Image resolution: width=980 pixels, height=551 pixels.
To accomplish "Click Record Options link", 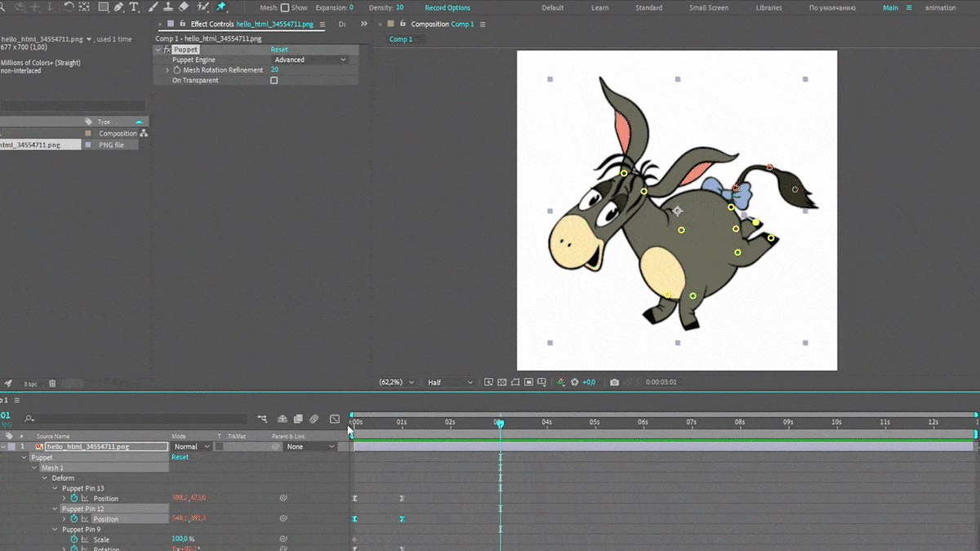I will click(448, 7).
